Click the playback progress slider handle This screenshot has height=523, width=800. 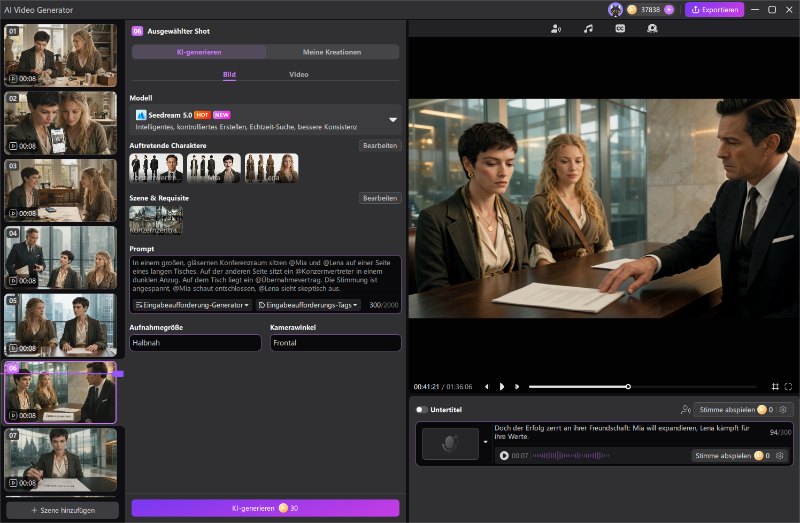[x=628, y=387]
